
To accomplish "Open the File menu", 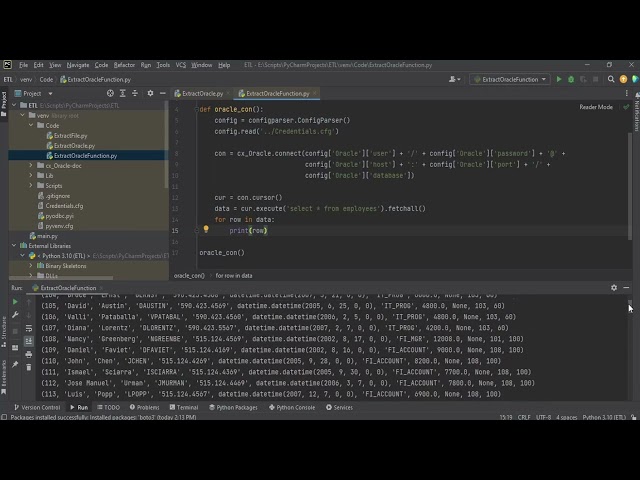I will coord(23,65).
